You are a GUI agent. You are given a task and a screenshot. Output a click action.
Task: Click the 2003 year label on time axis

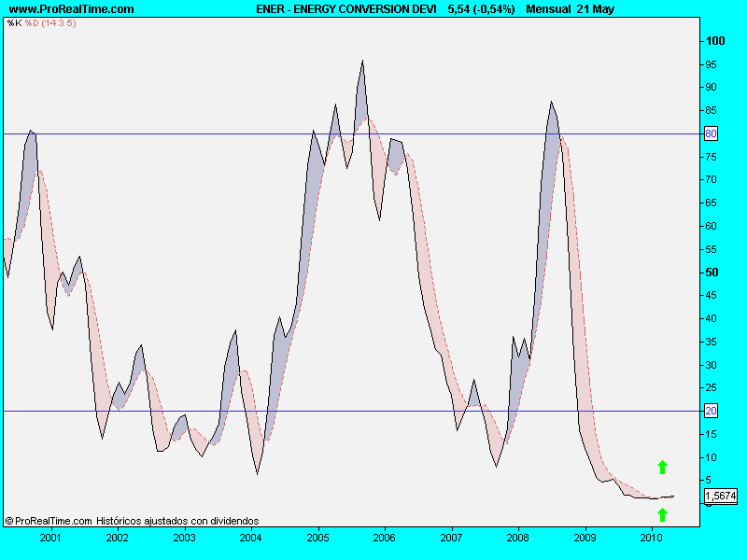pos(184,539)
